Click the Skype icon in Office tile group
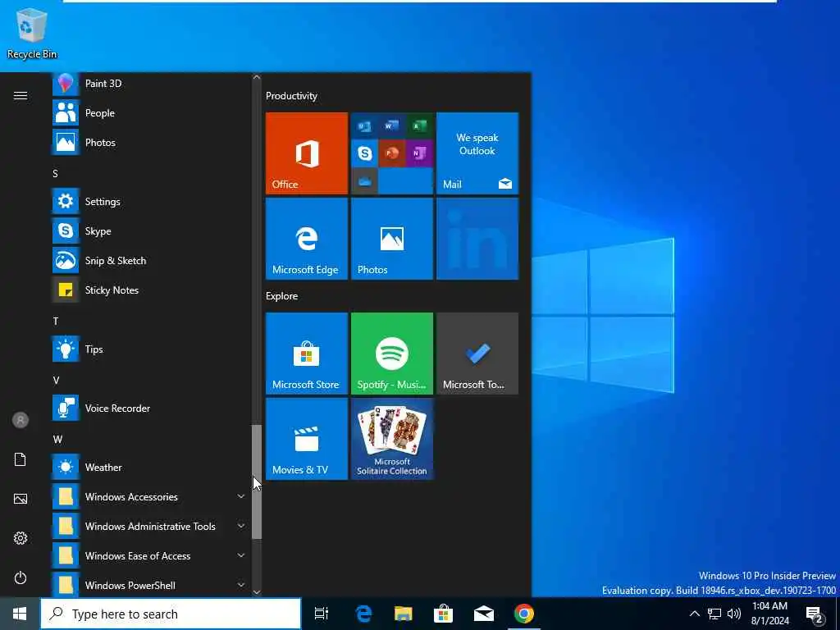Screen dimensions: 840x630 365,153
